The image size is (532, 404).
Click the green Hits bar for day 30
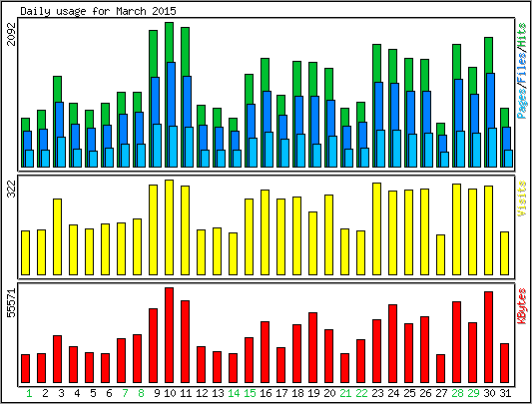(x=488, y=55)
